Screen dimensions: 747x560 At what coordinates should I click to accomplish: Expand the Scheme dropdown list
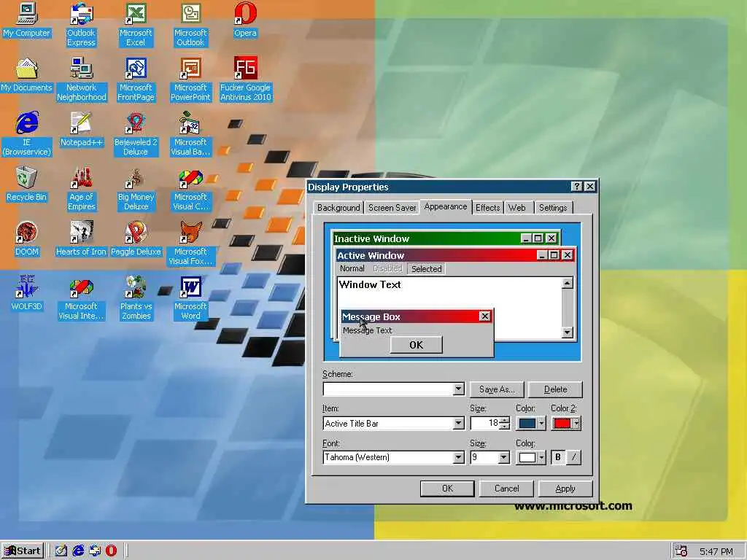point(458,389)
